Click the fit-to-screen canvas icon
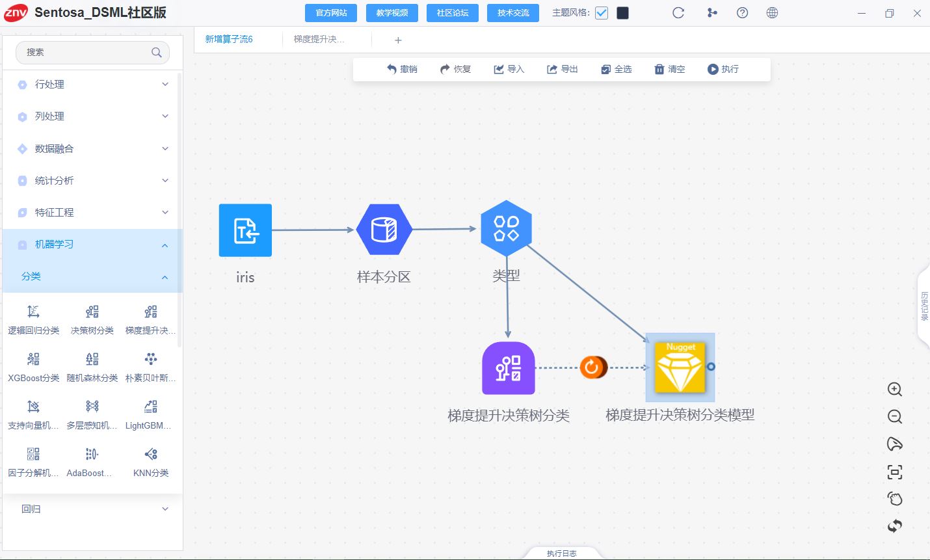This screenshot has height=560, width=930. pos(895,472)
